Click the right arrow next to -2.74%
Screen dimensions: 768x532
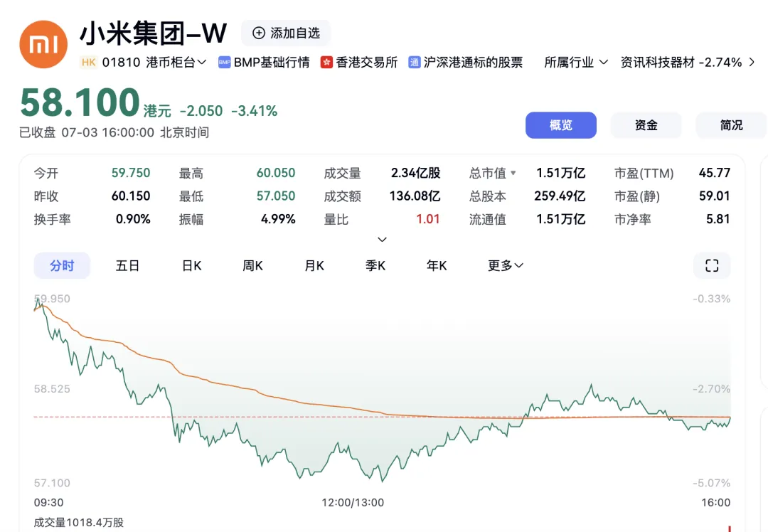coord(752,62)
